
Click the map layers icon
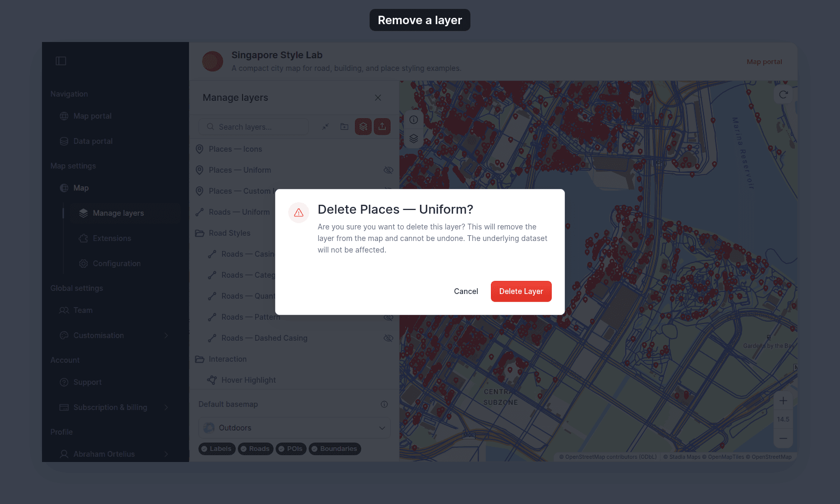(414, 139)
